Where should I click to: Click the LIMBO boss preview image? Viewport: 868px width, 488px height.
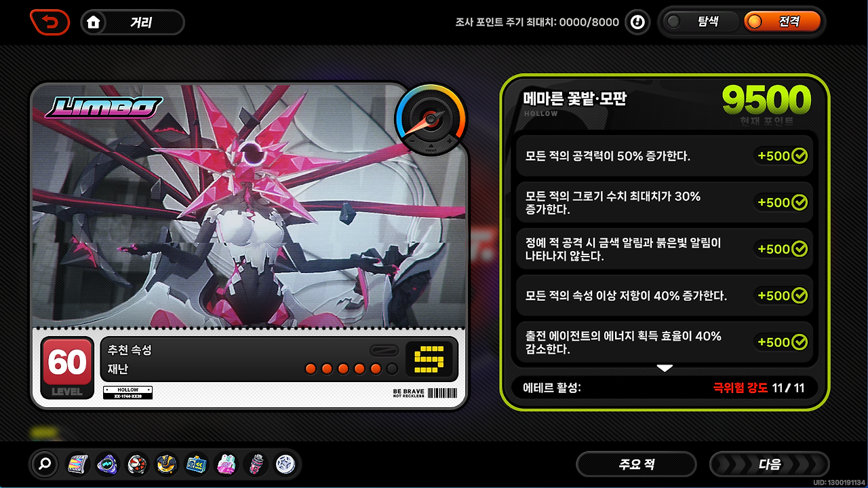250,207
